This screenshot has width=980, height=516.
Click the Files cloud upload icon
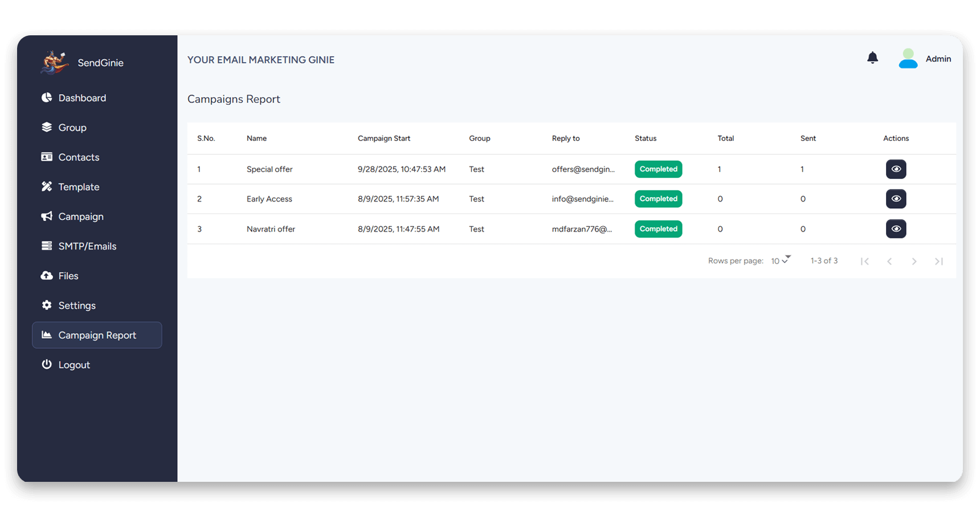click(47, 276)
